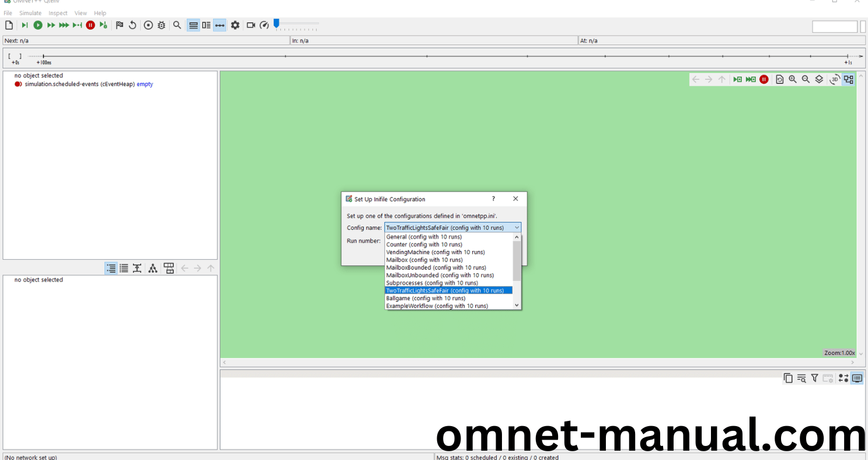868x460 pixels.
Task: Click the dialog help question mark button
Action: 493,198
